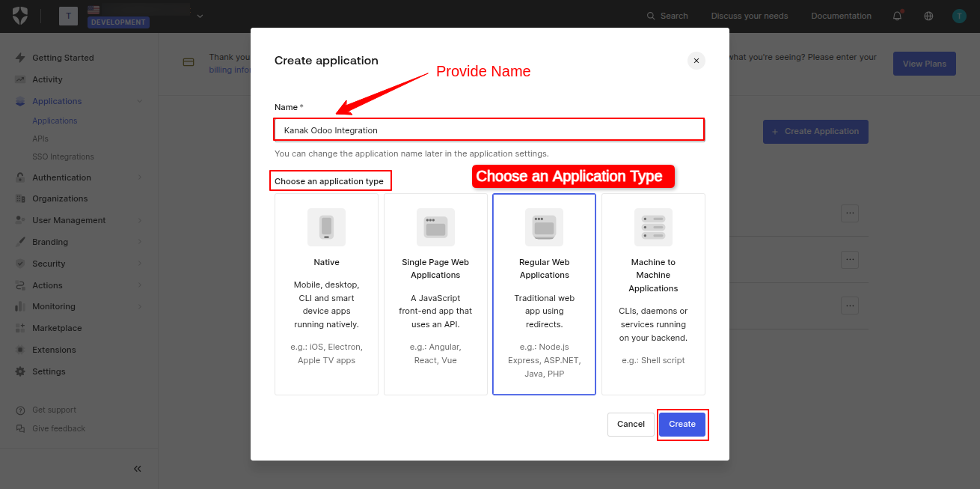Close the Create application dialog with X

[x=696, y=61]
